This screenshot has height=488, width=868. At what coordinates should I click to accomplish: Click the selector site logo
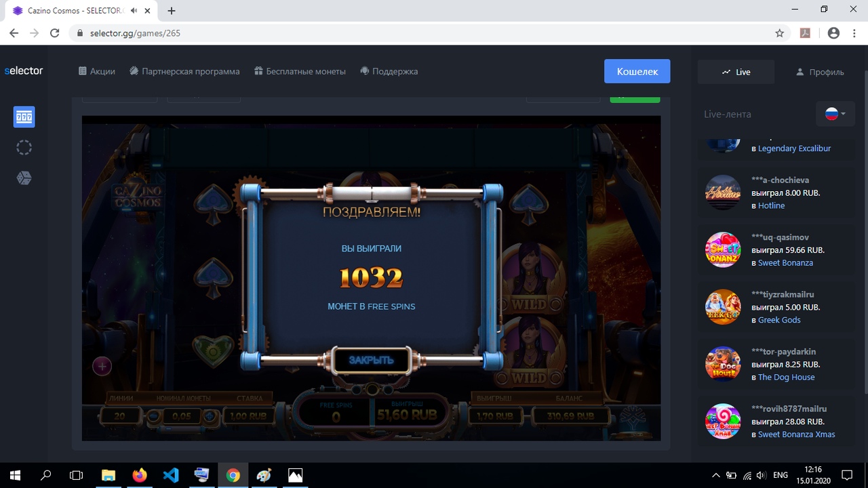click(24, 70)
